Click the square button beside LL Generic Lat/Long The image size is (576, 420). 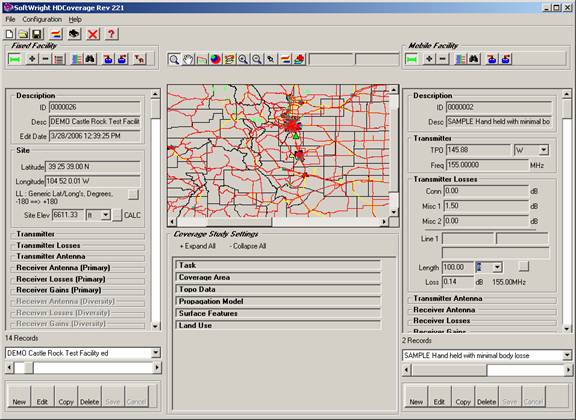pos(133,194)
